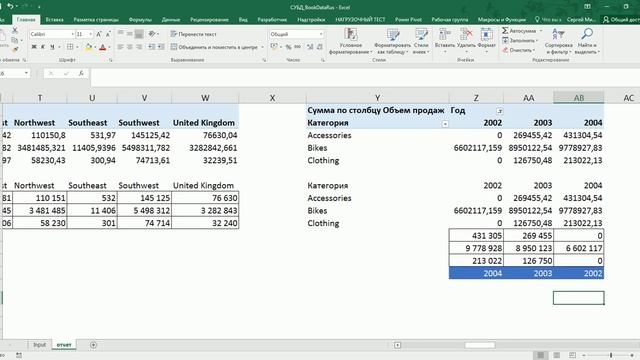Increase font size with large A
The width and height of the screenshot is (640, 360).
point(99,34)
